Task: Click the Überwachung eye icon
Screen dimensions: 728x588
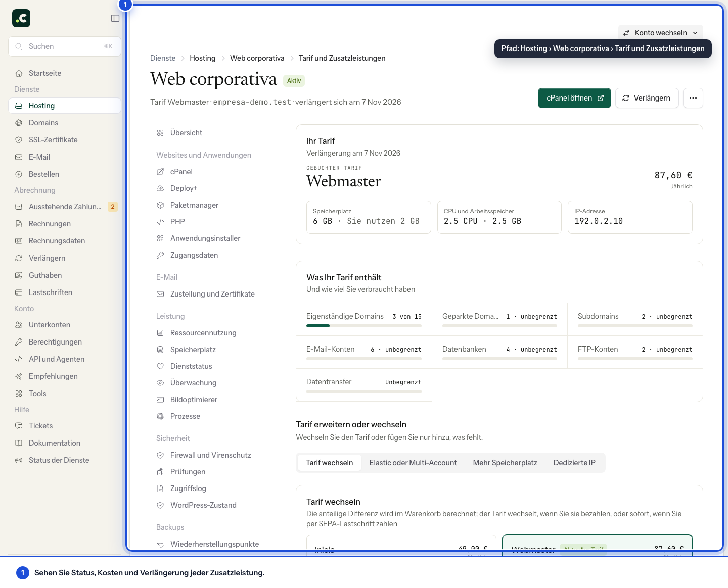Action: [x=160, y=383]
